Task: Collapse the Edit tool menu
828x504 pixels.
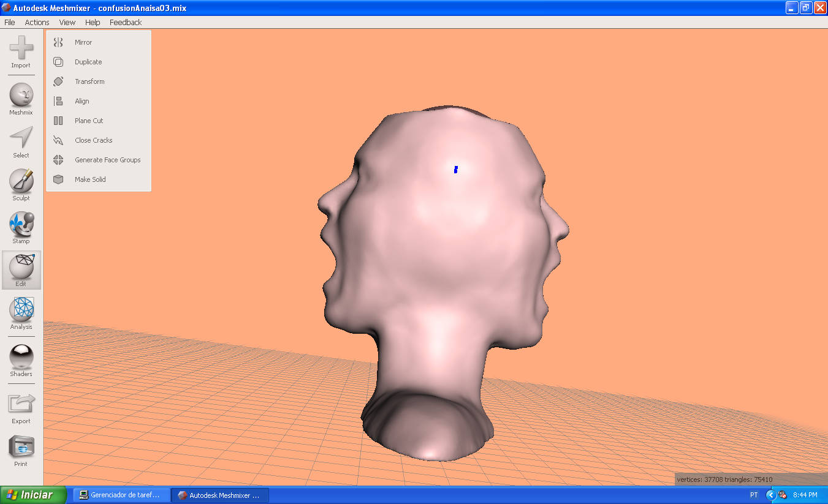Action: click(21, 270)
